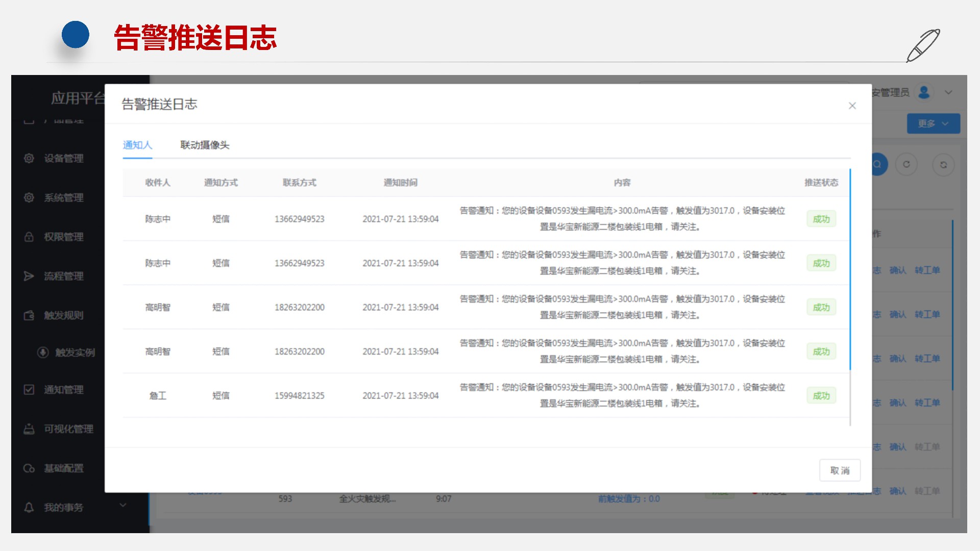
Task: Click the 流程管理 paper plane icon
Action: click(29, 276)
